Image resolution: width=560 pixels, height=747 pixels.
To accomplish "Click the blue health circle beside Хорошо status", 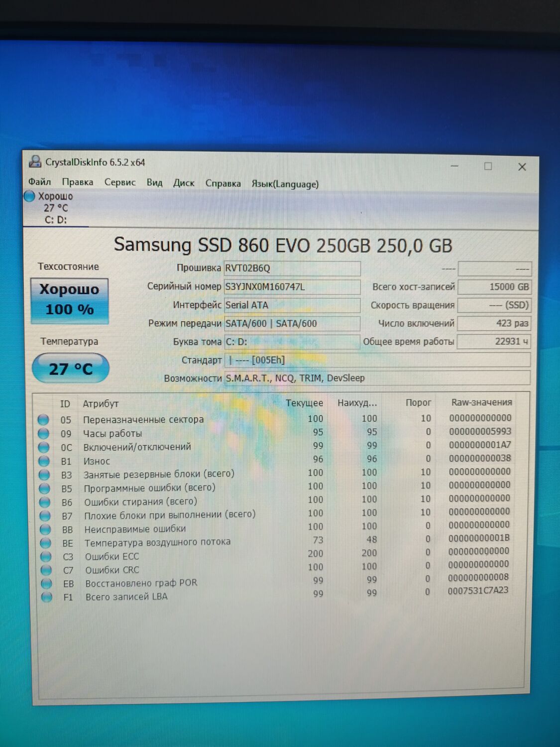I will (x=30, y=196).
